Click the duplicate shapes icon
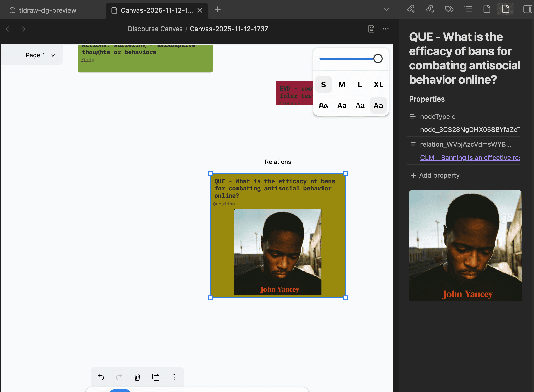This screenshot has height=392, width=534. pyautogui.click(x=156, y=377)
